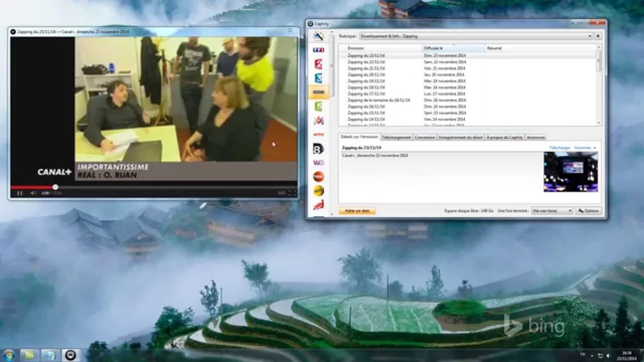The image size is (644, 362).
Task: Select the W9 channel icon
Action: pyautogui.click(x=318, y=162)
